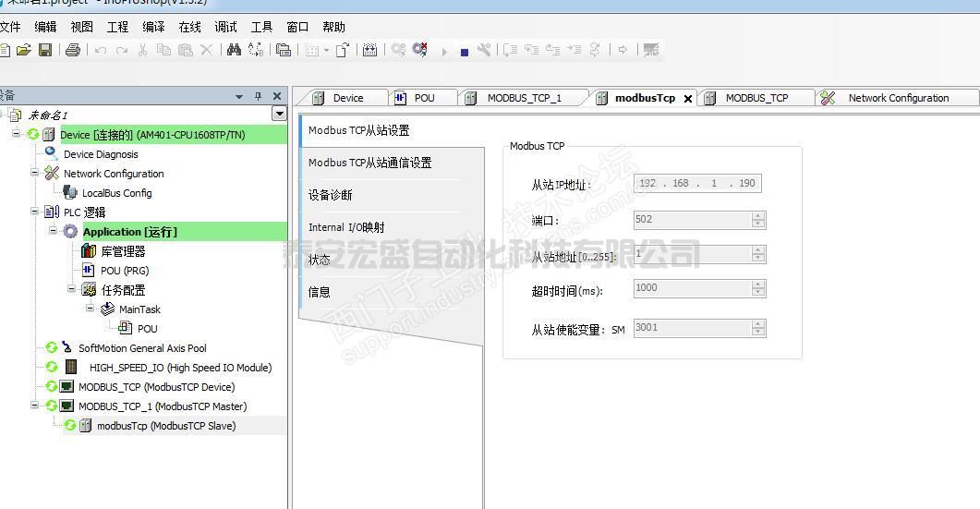Open the 调试 menu

point(225,27)
